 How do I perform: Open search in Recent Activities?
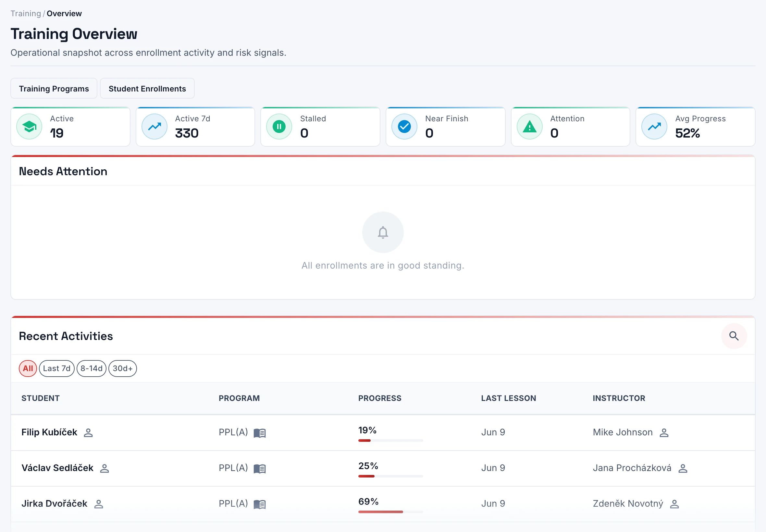pyautogui.click(x=734, y=336)
